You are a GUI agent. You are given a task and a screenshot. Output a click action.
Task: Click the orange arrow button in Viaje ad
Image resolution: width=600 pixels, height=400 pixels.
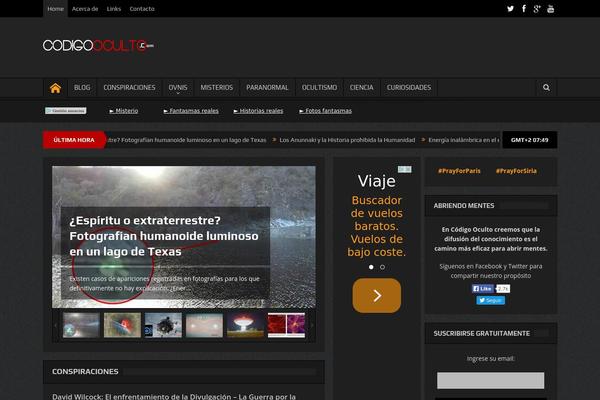pos(377,296)
